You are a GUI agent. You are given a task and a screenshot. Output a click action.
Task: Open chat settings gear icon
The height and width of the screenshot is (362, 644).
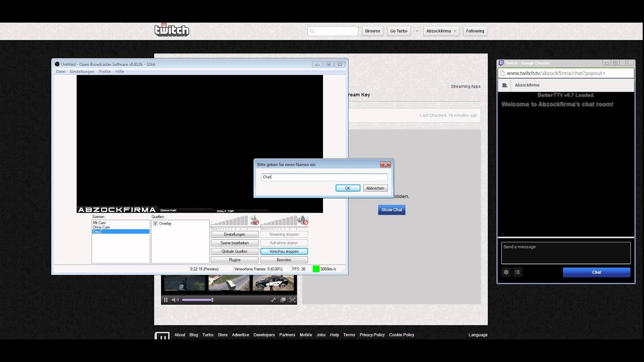coord(506,272)
